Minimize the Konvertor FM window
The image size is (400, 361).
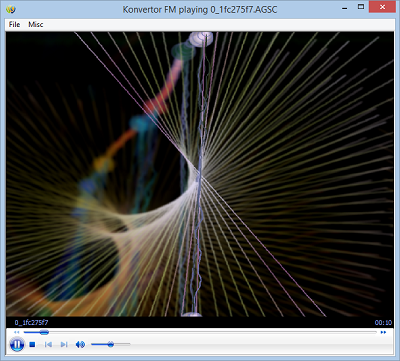click(x=345, y=8)
